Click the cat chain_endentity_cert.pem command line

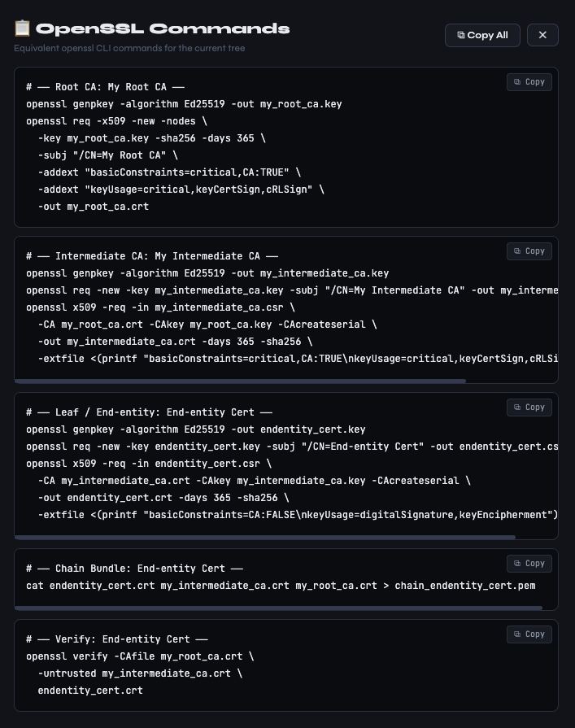tap(281, 586)
